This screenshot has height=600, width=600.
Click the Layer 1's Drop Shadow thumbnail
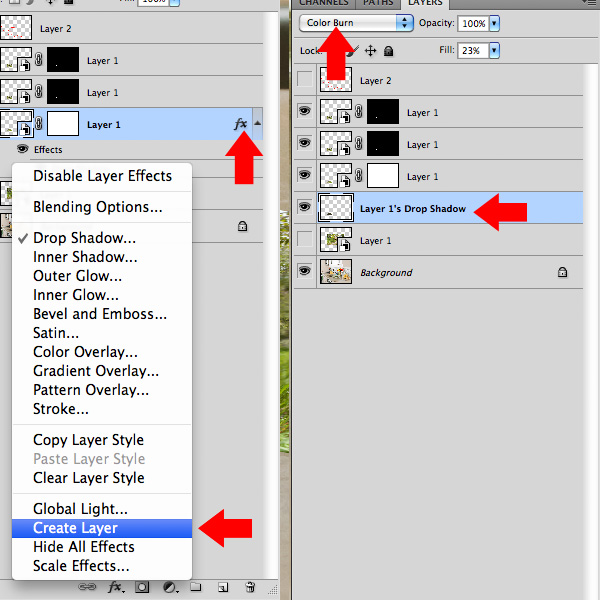(x=336, y=208)
